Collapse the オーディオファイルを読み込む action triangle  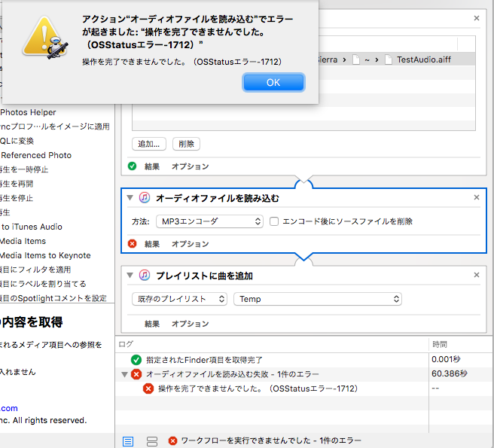[x=130, y=198]
